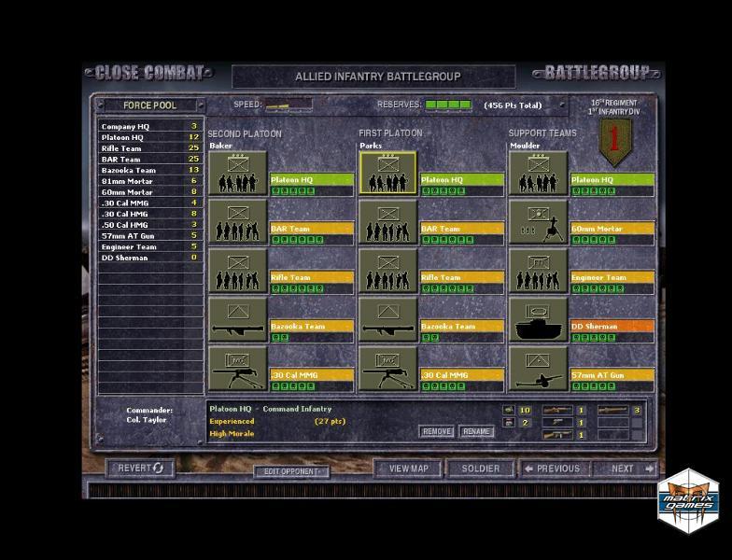732x560 pixels.
Task: Go to the Next screen
Action: tap(627, 469)
